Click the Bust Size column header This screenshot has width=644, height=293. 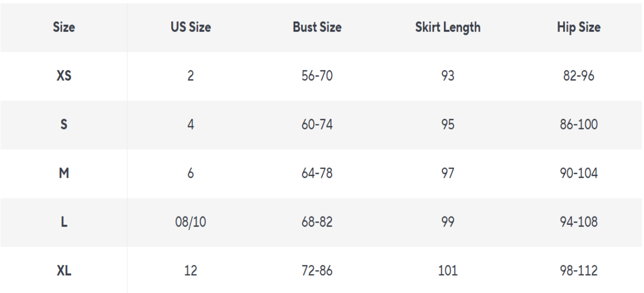tap(317, 27)
